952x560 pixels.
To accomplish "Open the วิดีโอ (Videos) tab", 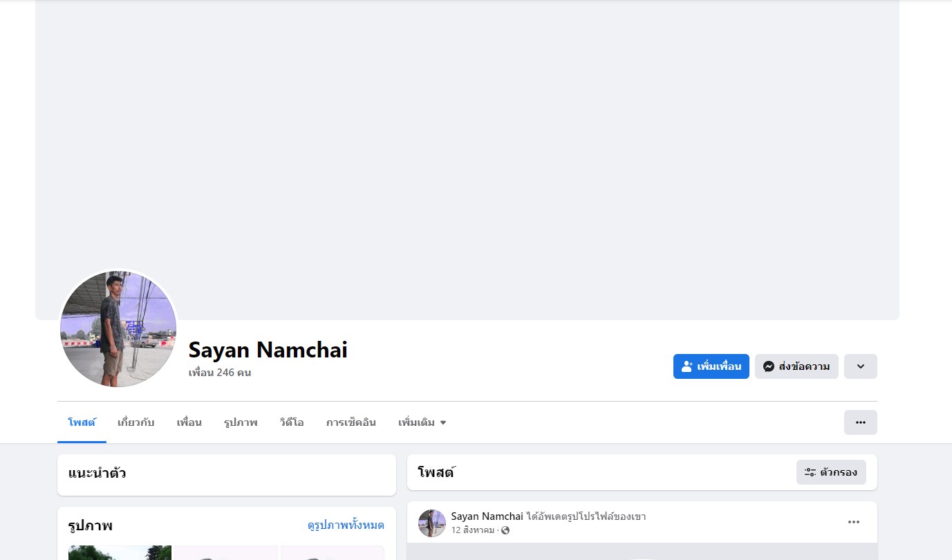I will coord(292,422).
